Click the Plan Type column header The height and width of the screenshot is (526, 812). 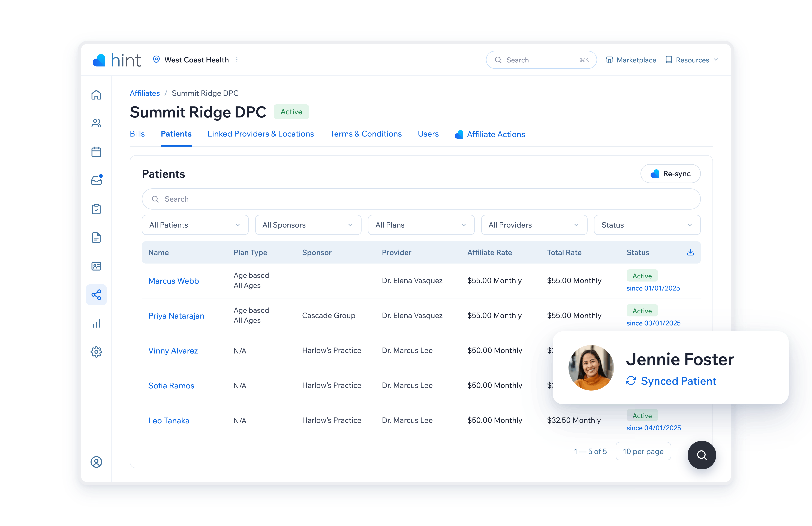click(x=250, y=252)
